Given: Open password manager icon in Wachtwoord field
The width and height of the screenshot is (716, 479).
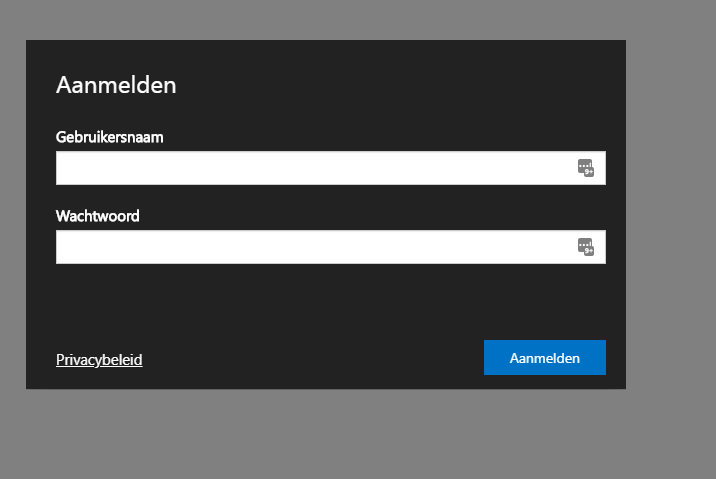Looking at the screenshot, I should point(586,247).
